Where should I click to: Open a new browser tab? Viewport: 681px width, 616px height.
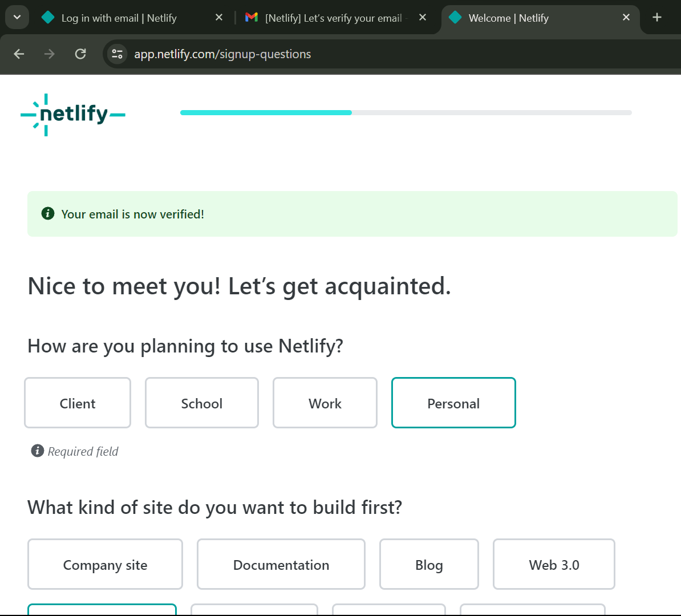pyautogui.click(x=657, y=18)
